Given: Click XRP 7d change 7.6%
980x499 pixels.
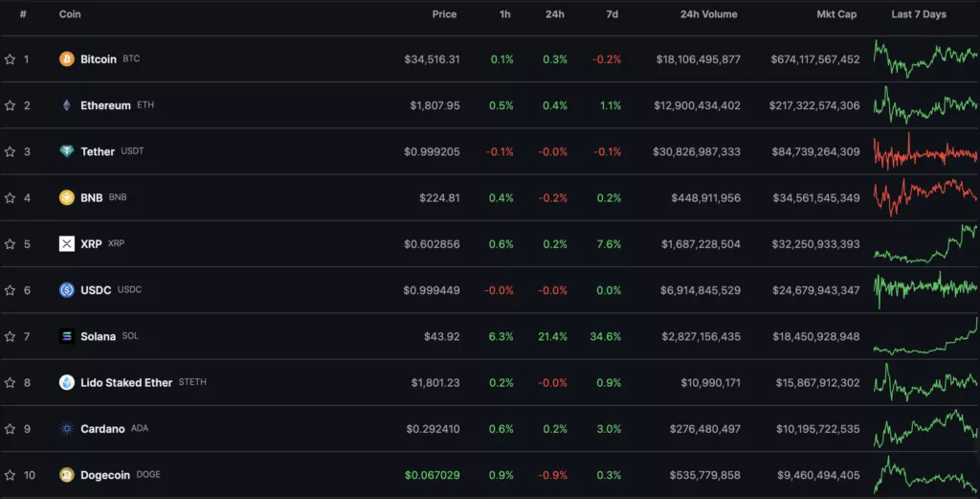Looking at the screenshot, I should 609,244.
